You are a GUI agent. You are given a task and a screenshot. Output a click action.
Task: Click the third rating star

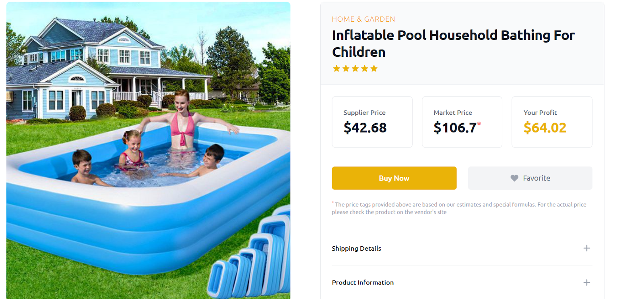click(x=355, y=69)
